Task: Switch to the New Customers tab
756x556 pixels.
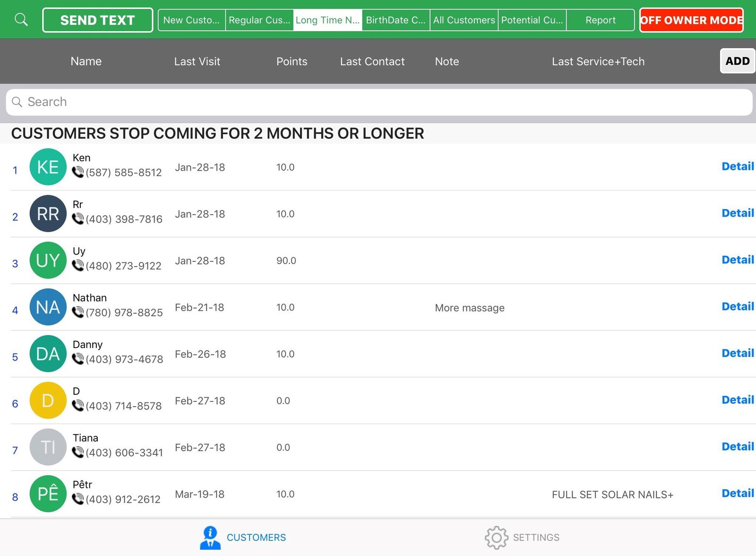Action: (x=191, y=20)
